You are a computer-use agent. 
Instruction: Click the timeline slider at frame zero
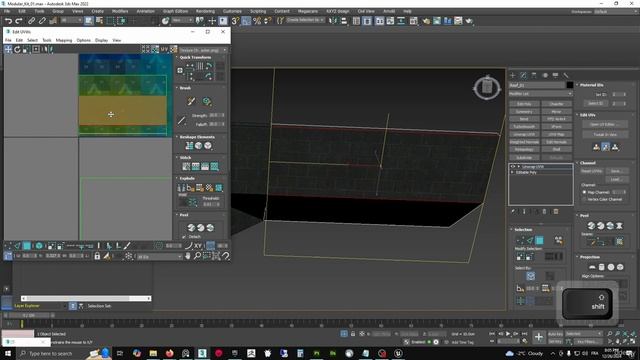[22, 324]
